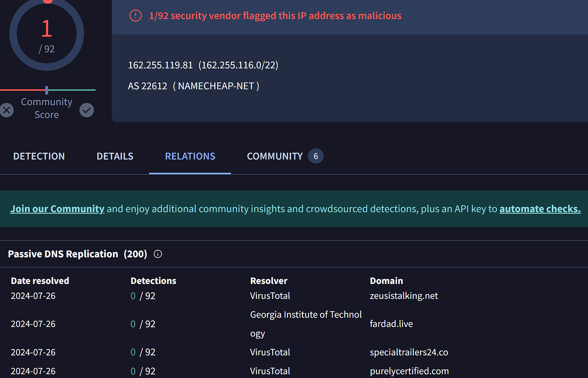Click the network range (162.255.116.0/22)
Screen dimensions: 588x378
click(238, 65)
